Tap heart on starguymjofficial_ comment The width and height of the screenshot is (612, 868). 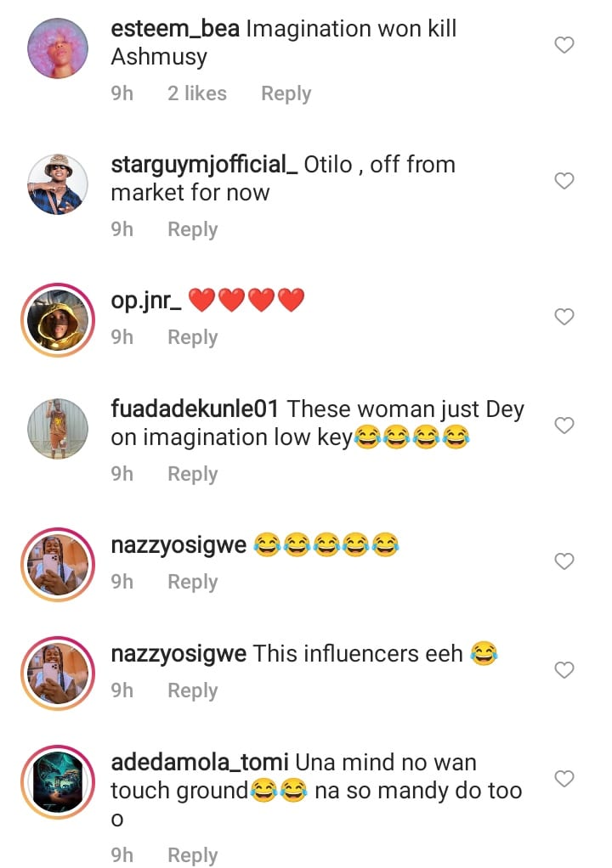564,181
